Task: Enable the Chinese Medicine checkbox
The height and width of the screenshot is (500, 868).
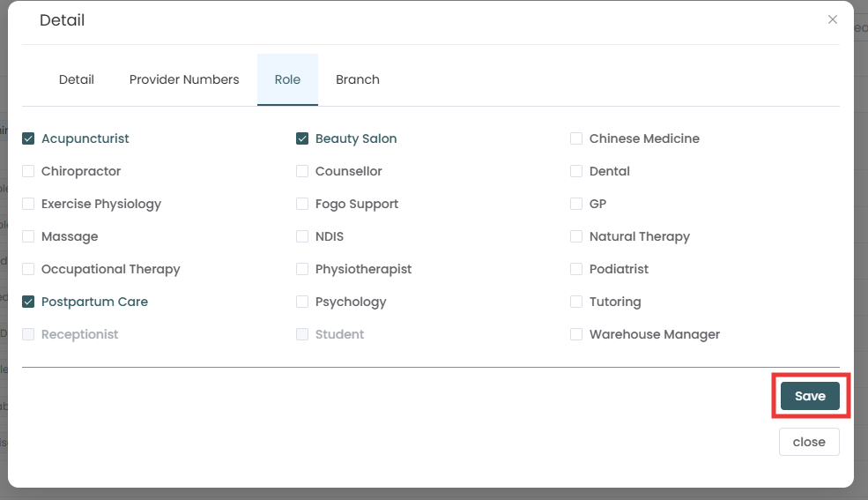Action: coord(576,138)
